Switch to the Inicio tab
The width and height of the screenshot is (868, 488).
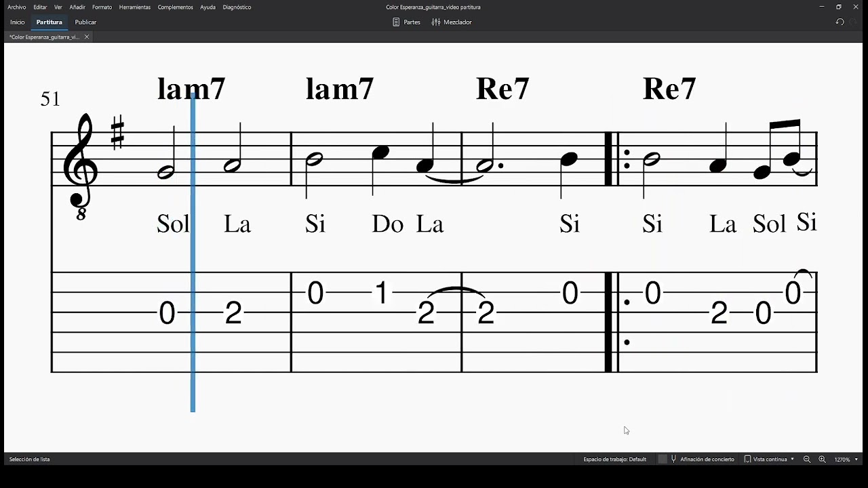(18, 22)
